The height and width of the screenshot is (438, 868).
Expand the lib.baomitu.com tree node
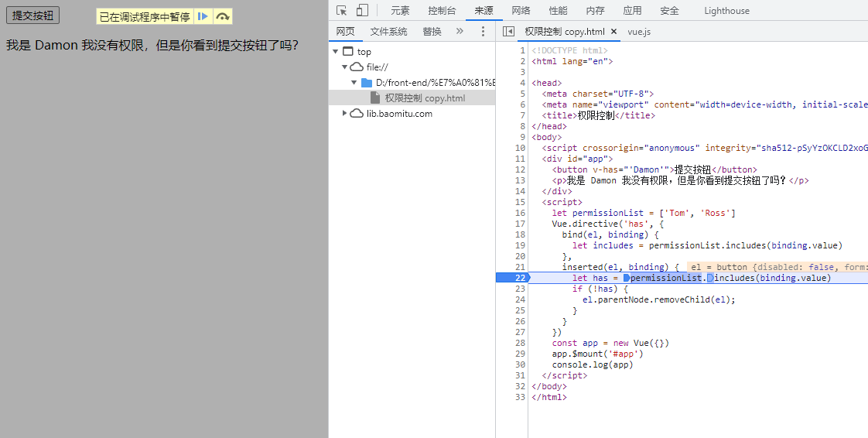344,114
